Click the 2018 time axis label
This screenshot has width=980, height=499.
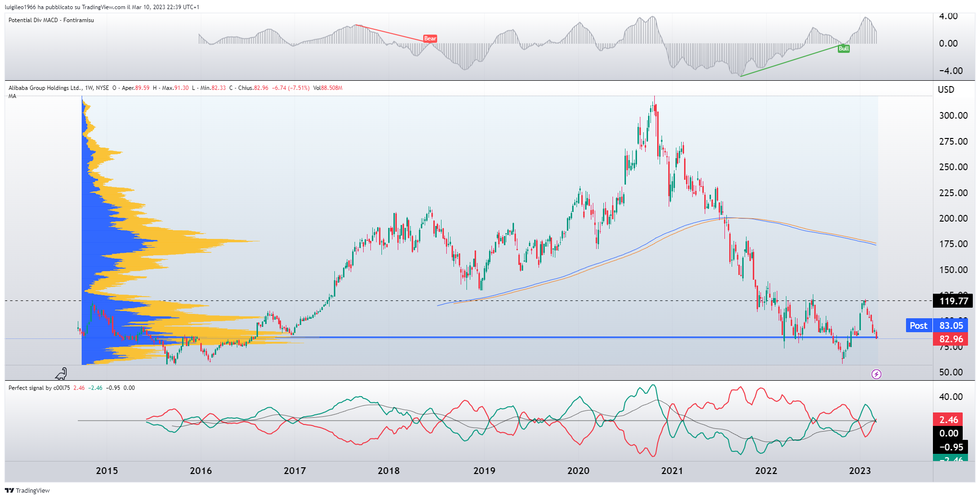coord(389,471)
